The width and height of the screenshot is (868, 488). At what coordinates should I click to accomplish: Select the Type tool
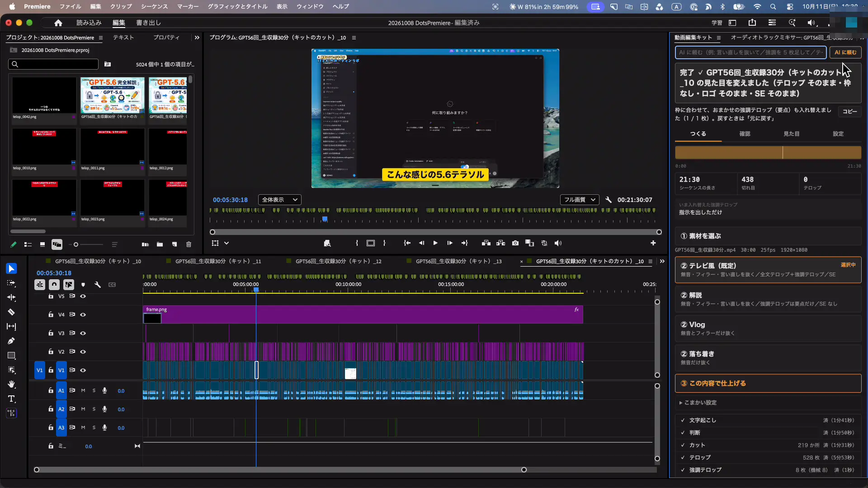click(x=11, y=399)
